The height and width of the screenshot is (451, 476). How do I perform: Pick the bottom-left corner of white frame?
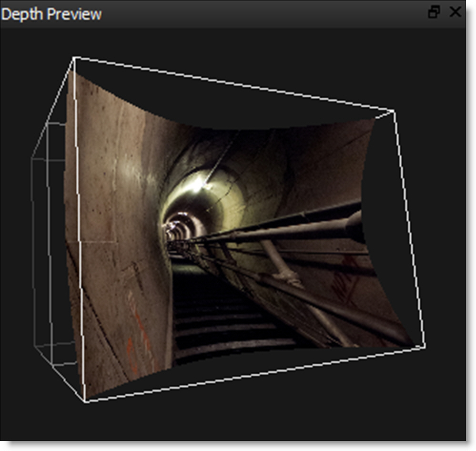coord(86,401)
